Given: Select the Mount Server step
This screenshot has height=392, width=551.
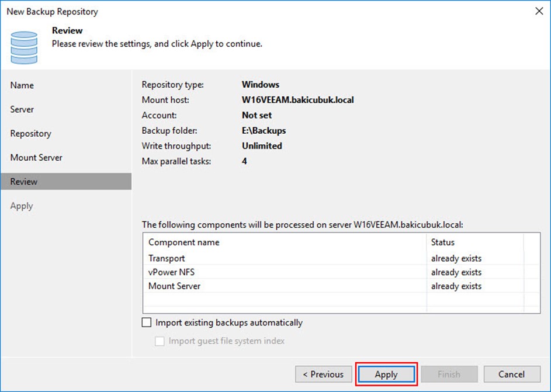Looking at the screenshot, I should tap(36, 158).
